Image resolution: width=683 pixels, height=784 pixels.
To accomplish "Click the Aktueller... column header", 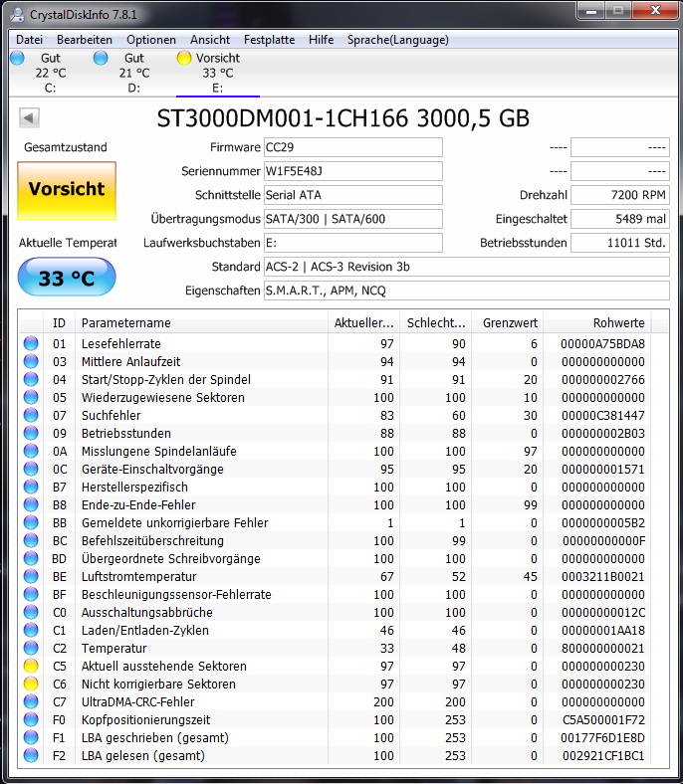I will 363,323.
